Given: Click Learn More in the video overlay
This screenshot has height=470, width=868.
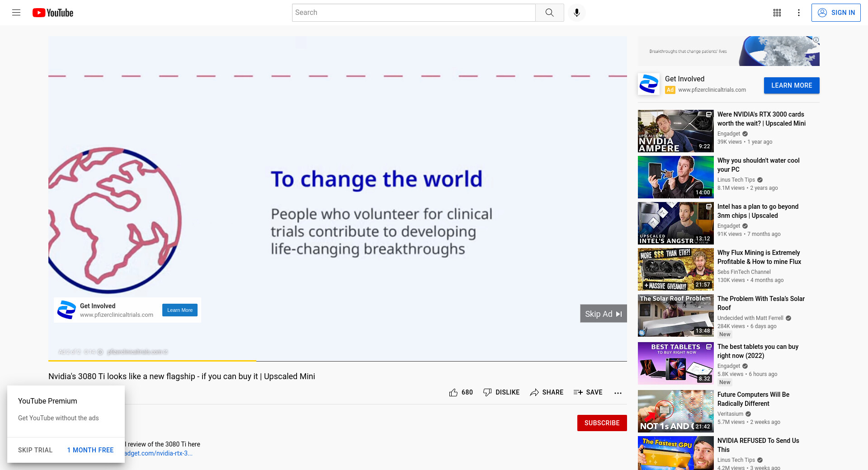Looking at the screenshot, I should tap(180, 310).
